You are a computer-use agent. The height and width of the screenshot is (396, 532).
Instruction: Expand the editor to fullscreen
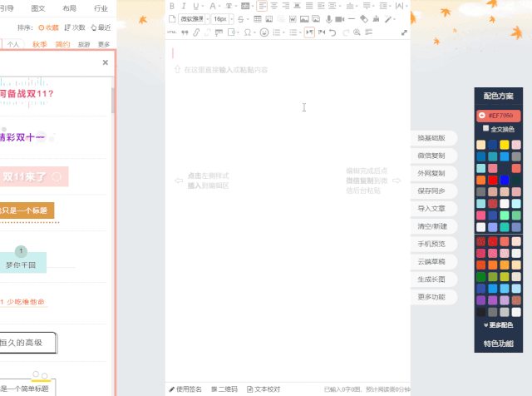point(404,32)
